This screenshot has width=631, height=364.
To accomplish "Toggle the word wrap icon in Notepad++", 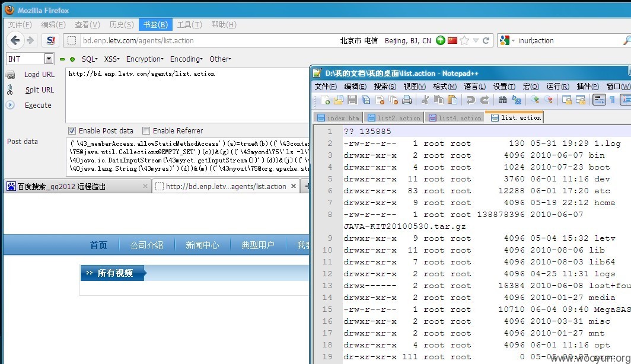I will (599, 100).
